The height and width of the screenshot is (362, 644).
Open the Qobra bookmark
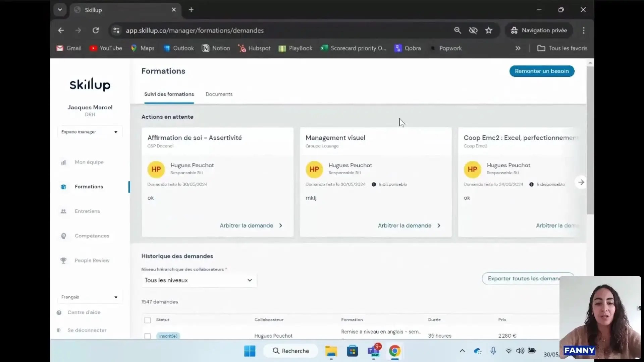pyautogui.click(x=408, y=48)
